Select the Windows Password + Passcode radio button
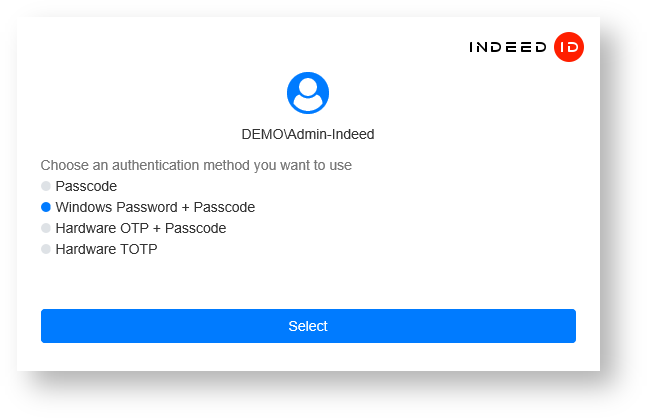This screenshot has height=419, width=648. 46,207
